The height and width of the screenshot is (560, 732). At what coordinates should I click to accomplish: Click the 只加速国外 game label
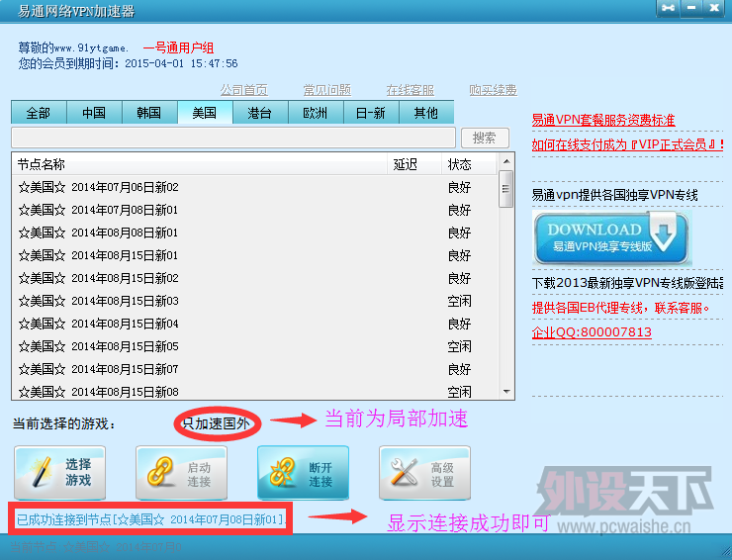pos(217,423)
